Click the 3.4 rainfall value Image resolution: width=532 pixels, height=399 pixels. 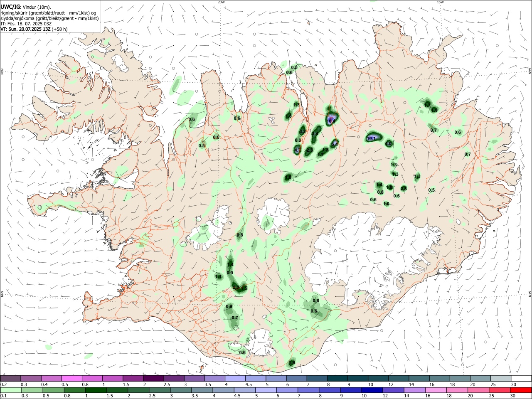[315, 134]
